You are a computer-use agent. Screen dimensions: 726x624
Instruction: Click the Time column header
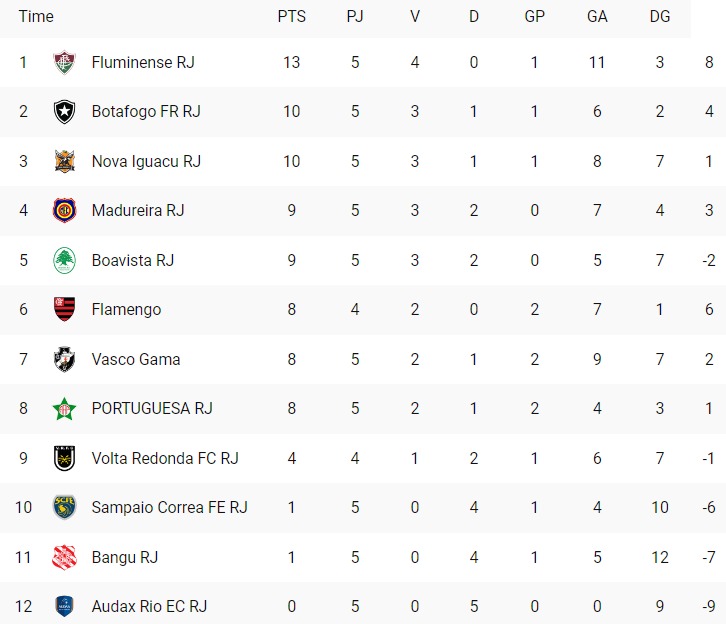pyautogui.click(x=36, y=17)
